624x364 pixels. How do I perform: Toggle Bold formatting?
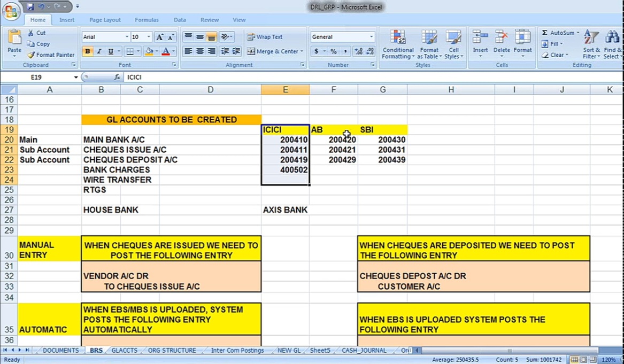(88, 51)
